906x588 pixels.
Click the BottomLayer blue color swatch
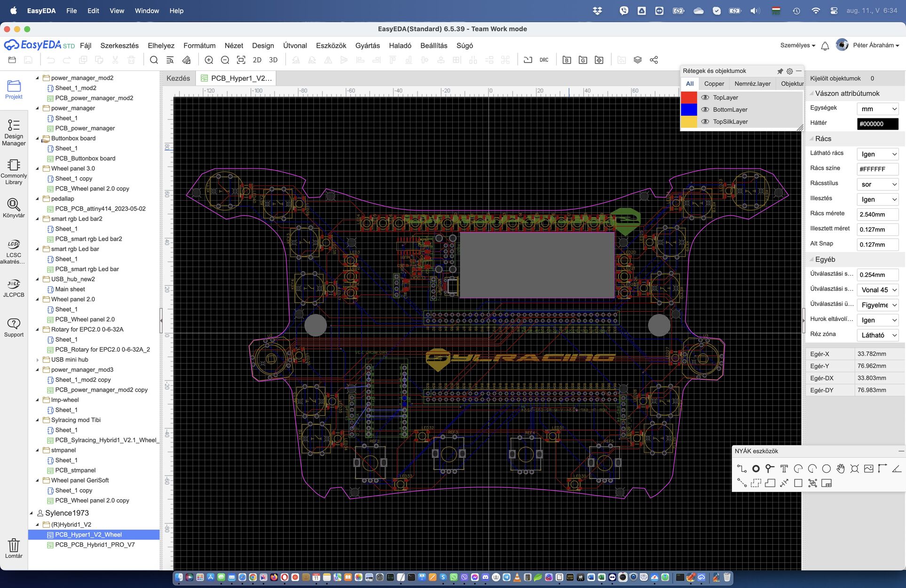click(x=689, y=110)
